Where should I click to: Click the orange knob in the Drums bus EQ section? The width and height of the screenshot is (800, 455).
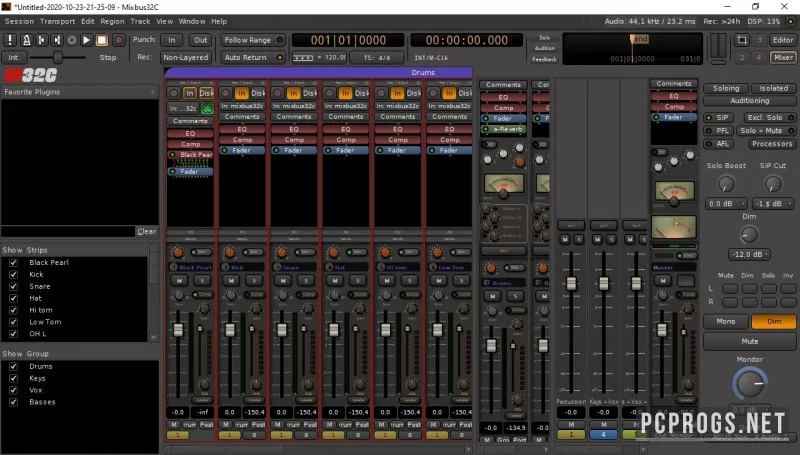pos(519,162)
